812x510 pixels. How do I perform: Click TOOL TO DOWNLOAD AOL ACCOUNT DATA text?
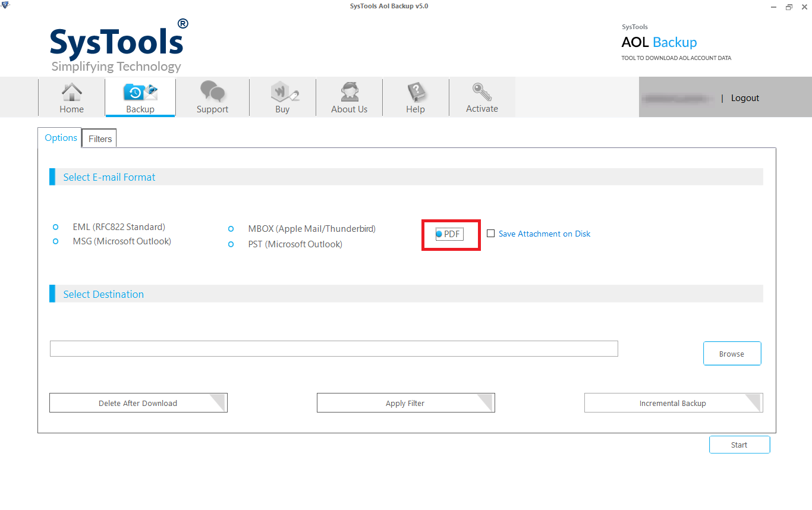(x=676, y=58)
